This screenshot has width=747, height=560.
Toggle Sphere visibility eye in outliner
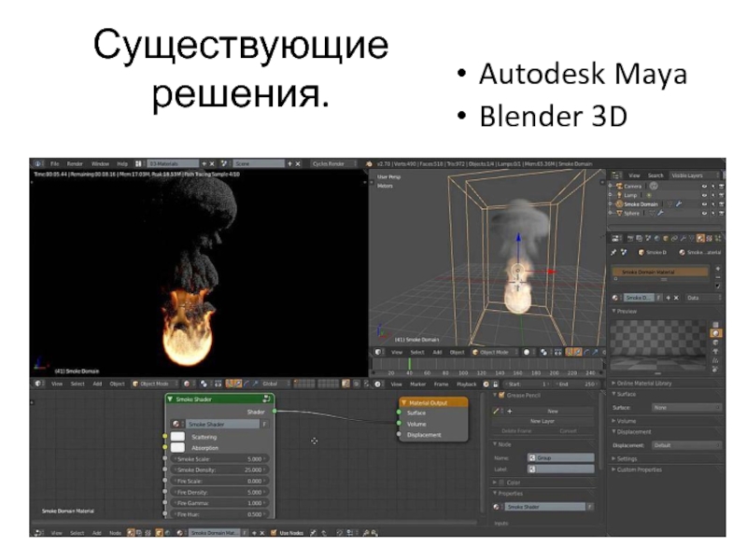point(704,214)
